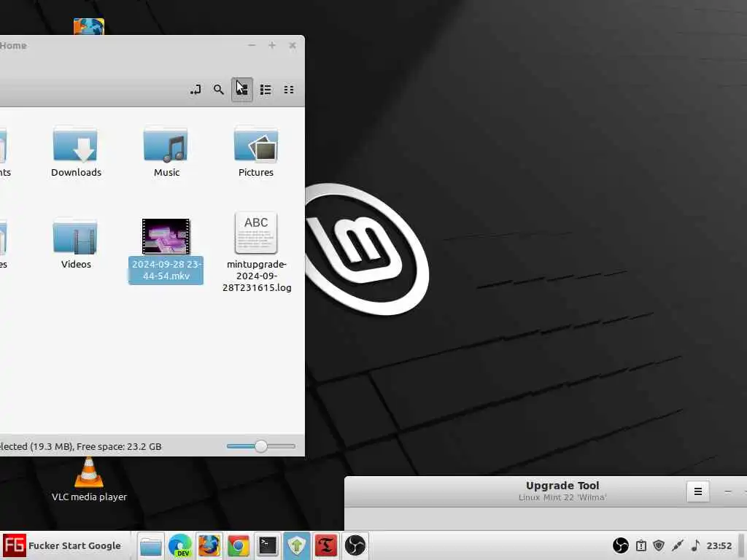Click the mintupgrade-2024-09-28T231615.log file name

257,276
